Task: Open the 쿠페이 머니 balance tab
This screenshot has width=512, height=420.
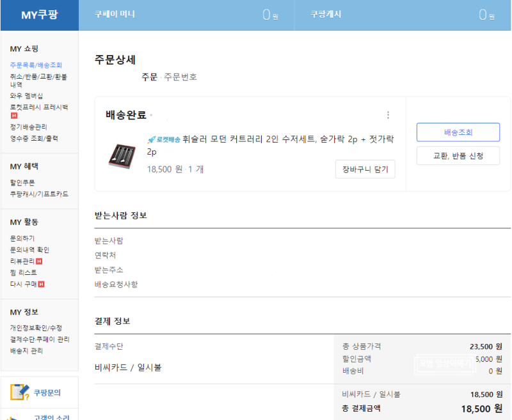Action: [x=186, y=15]
